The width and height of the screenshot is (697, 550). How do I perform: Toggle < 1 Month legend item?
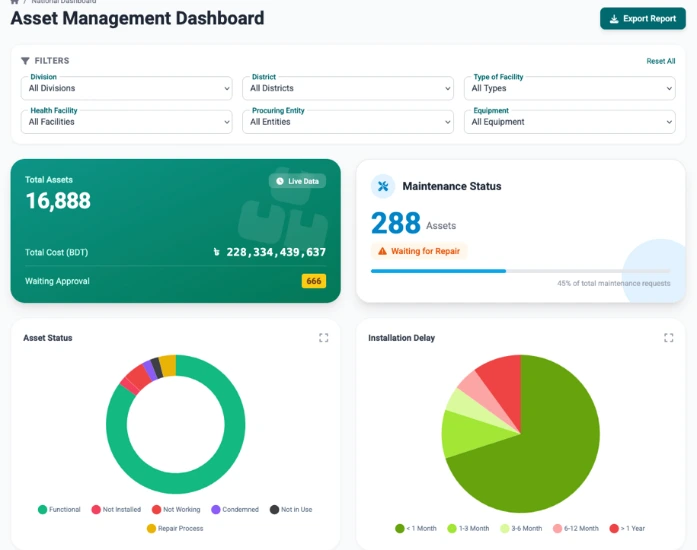416,529
